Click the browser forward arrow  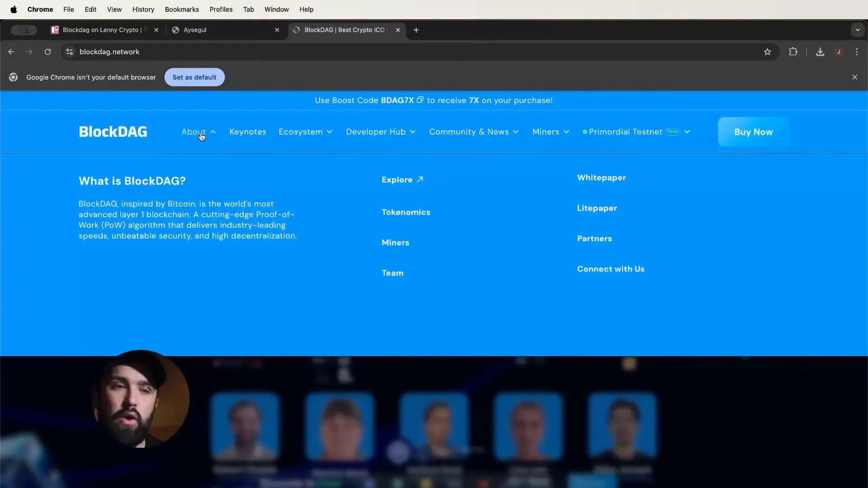(29, 52)
